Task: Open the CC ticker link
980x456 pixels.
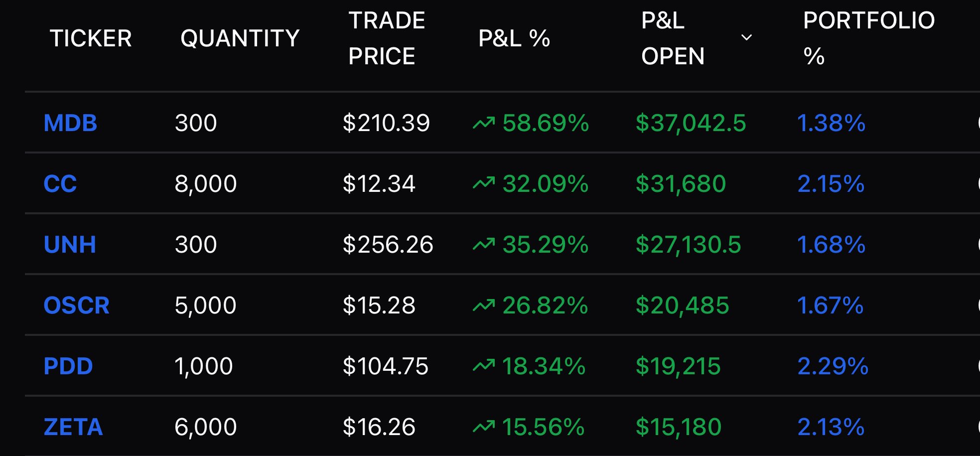Action: point(60,184)
